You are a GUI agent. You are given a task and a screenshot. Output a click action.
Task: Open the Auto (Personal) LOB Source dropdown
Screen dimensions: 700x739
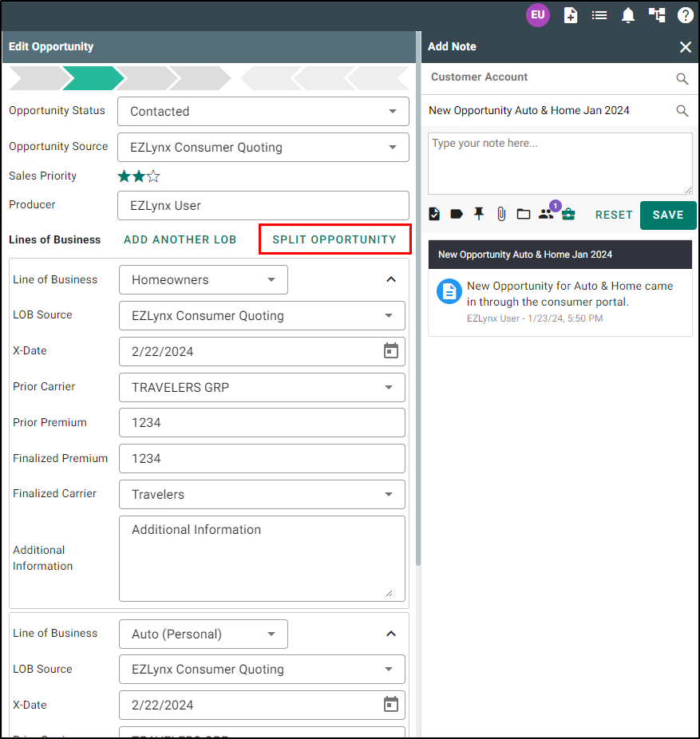pyautogui.click(x=262, y=670)
